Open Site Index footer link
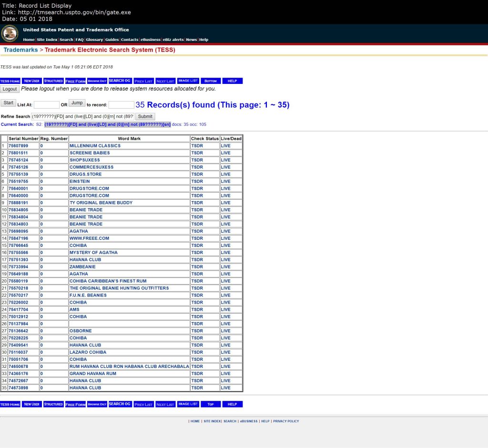The height and width of the screenshot is (448, 488). pos(212,421)
